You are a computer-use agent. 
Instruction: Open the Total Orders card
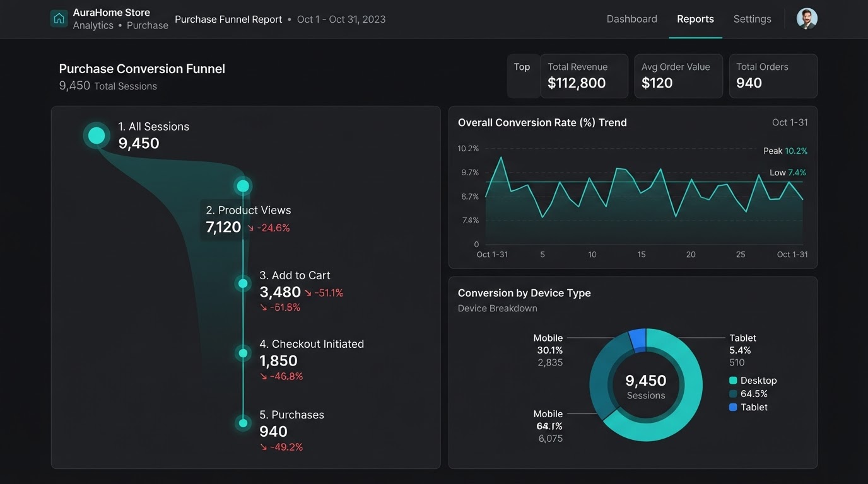[773, 76]
